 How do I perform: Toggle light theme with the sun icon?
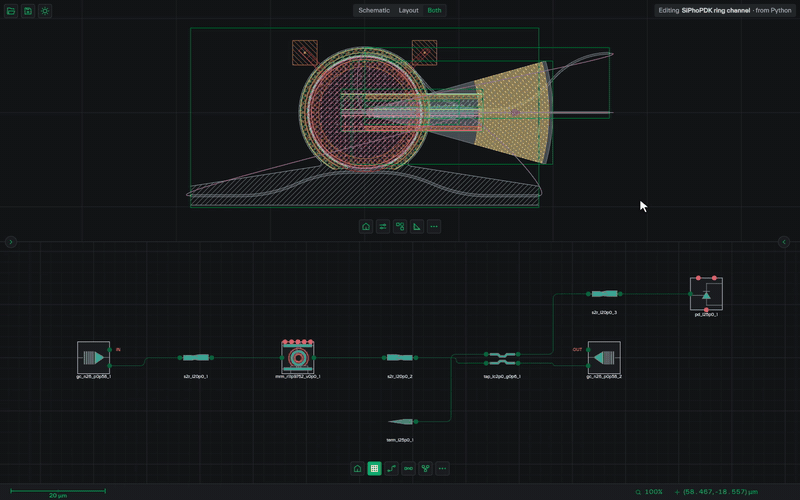coord(45,11)
